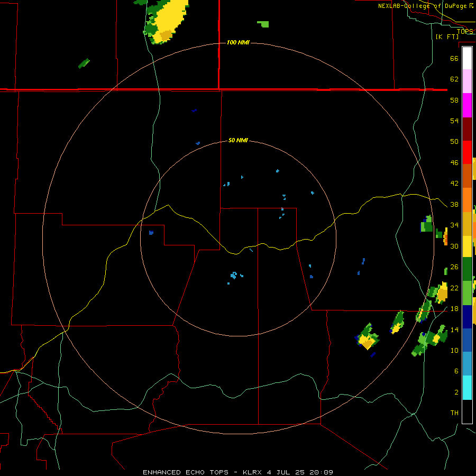
Task: Click the small diagonal dark green echo streak
Action: coord(84,63)
